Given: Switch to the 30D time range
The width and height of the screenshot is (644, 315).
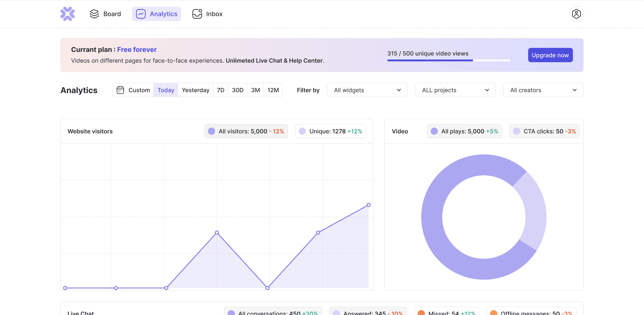Looking at the screenshot, I should point(237,90).
